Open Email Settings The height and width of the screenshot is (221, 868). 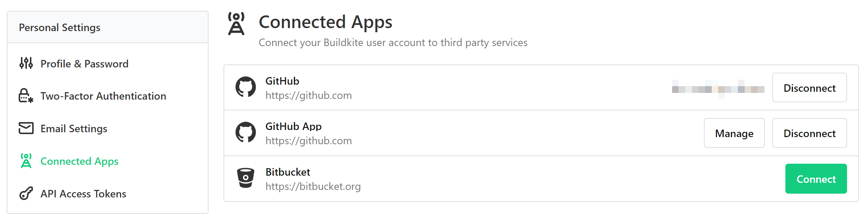click(74, 128)
